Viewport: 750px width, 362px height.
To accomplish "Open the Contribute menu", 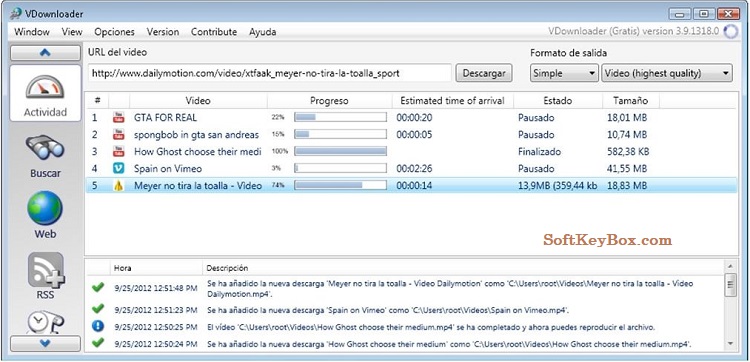I will [214, 32].
